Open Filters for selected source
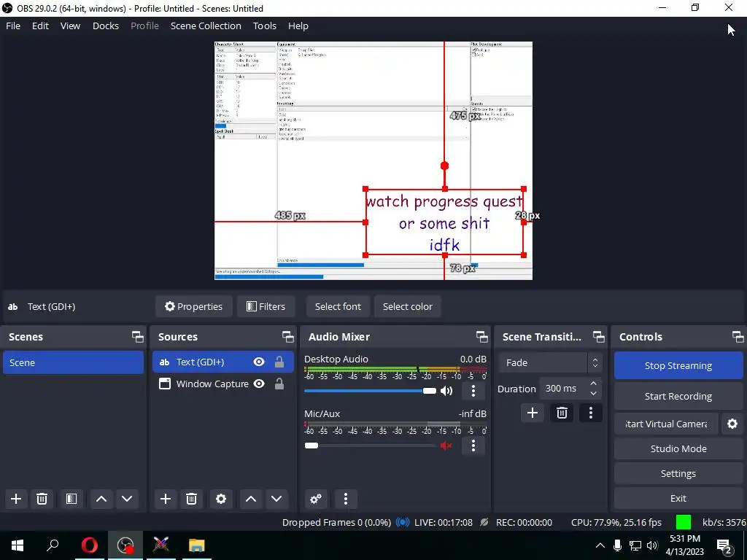The image size is (747, 560). point(266,307)
